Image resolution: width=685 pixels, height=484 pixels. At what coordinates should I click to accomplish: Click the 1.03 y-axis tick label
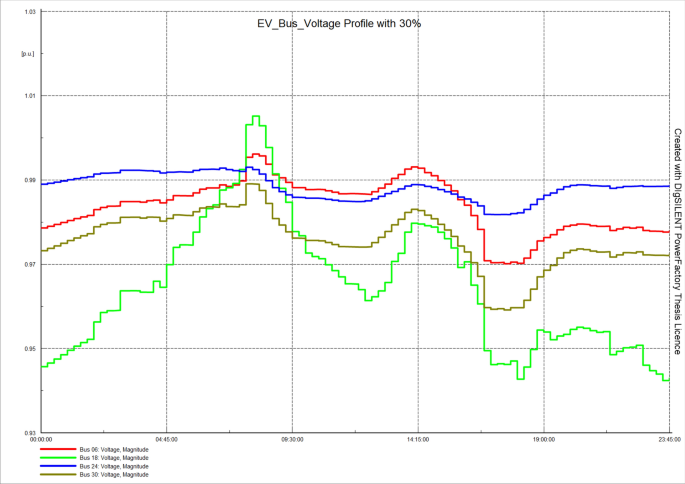coord(30,12)
